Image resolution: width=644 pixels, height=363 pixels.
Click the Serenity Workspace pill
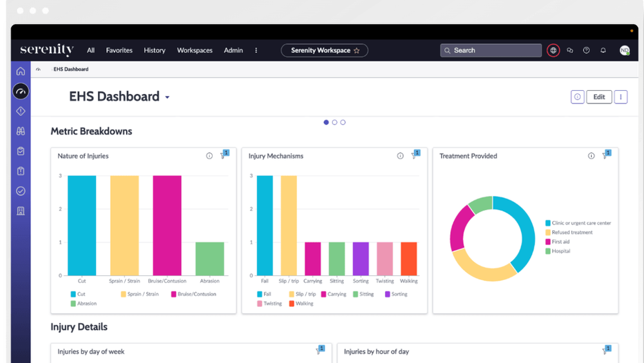tap(325, 50)
